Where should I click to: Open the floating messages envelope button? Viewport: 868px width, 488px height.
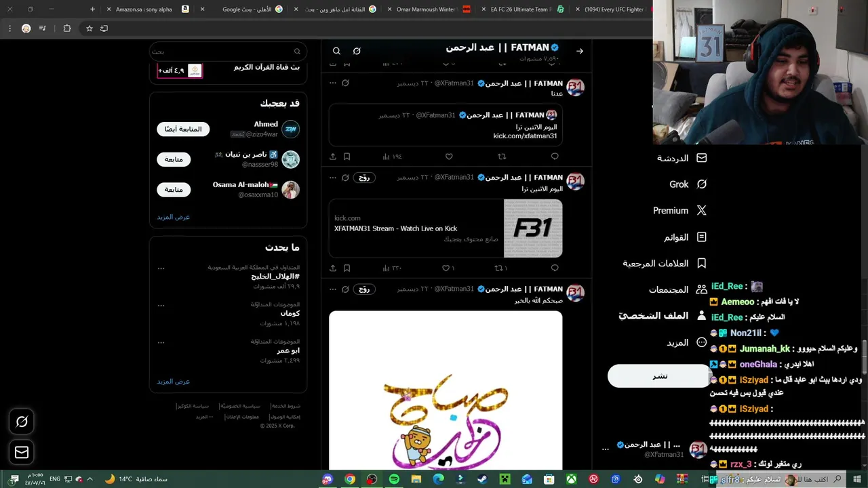[x=22, y=452]
